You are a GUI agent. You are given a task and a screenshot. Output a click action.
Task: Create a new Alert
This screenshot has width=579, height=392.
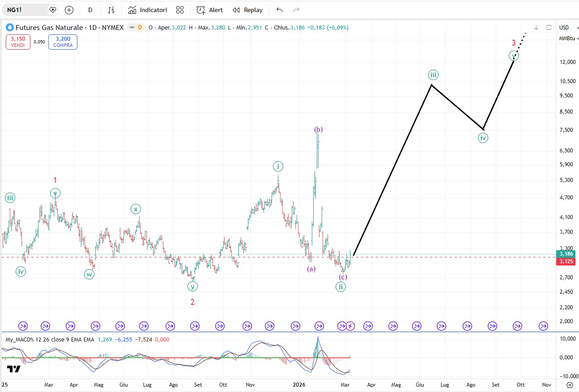point(209,10)
